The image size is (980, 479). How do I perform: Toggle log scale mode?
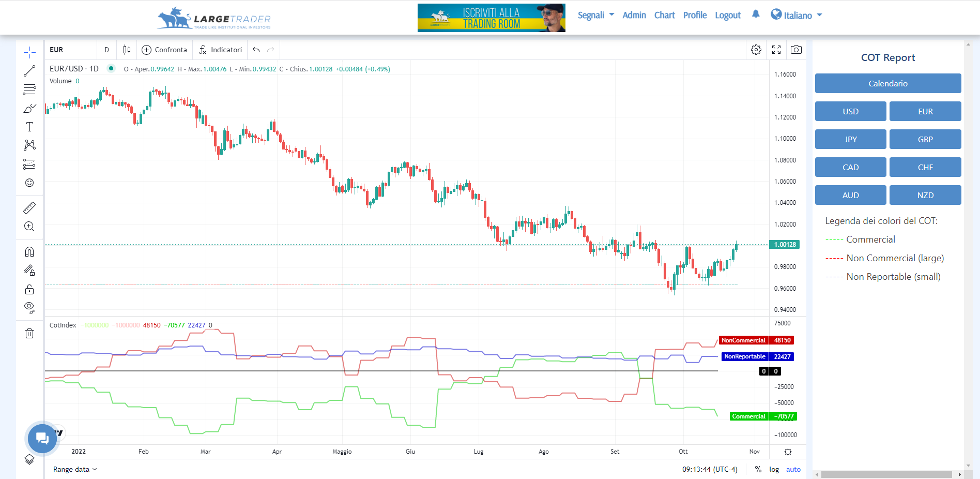774,469
